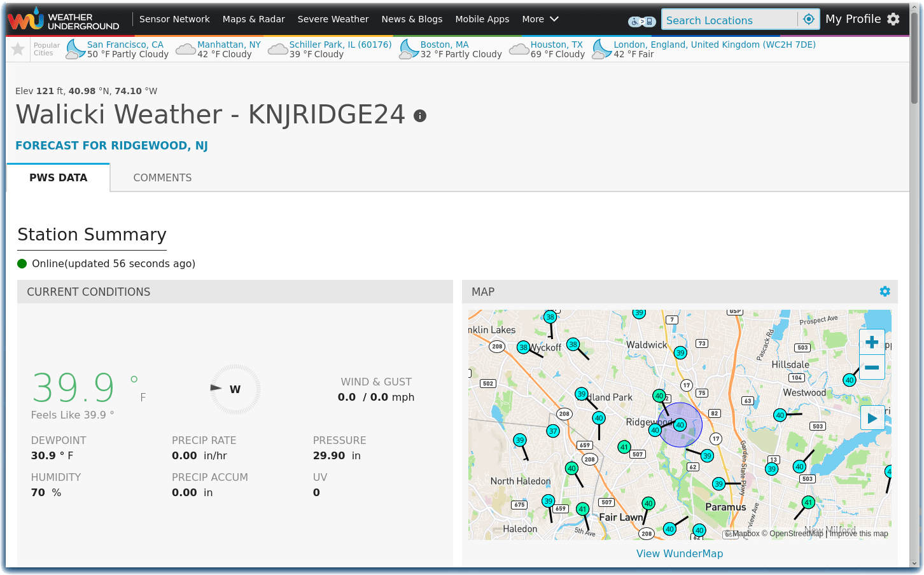Image resolution: width=924 pixels, height=575 pixels.
Task: Select station marker 38 beside Wyckoff
Action: click(x=523, y=347)
